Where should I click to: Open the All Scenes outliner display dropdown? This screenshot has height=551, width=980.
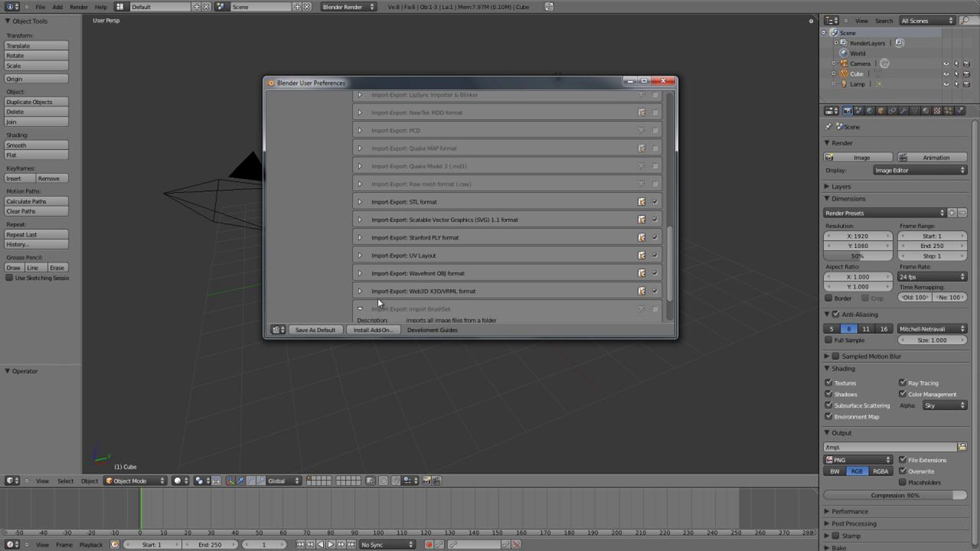[927, 21]
